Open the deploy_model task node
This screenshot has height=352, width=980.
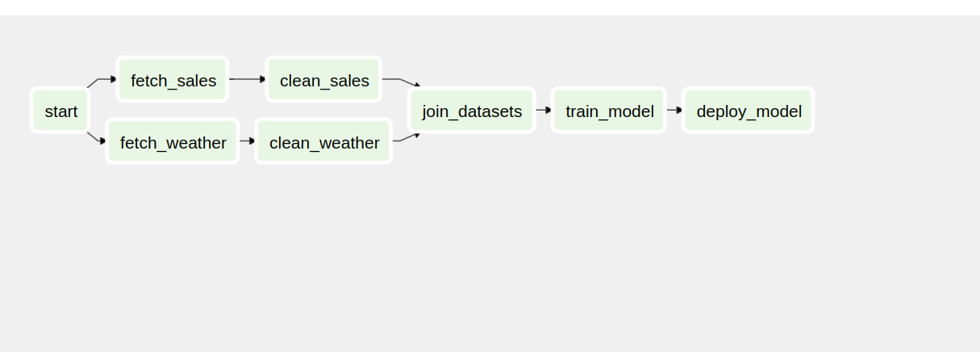coord(749,111)
